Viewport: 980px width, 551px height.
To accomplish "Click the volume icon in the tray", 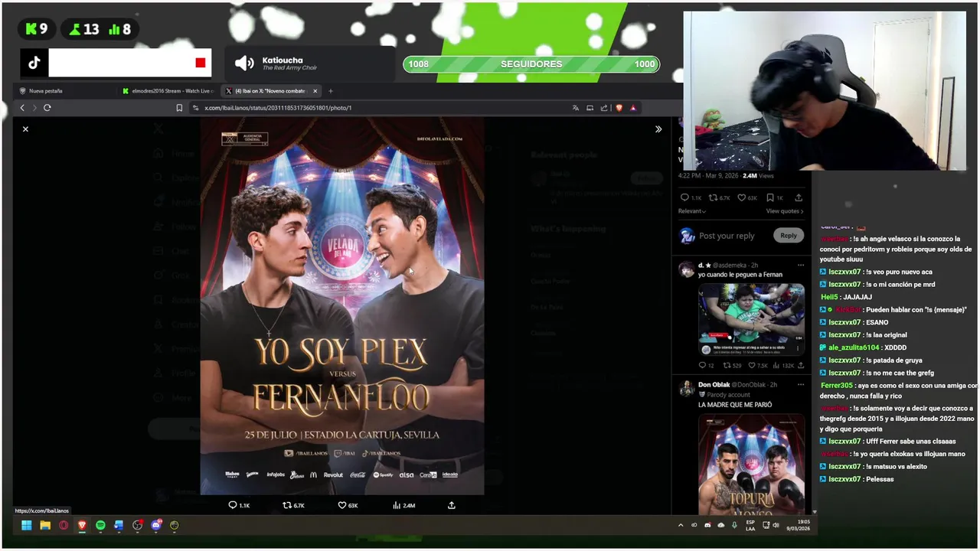I will 776,526.
